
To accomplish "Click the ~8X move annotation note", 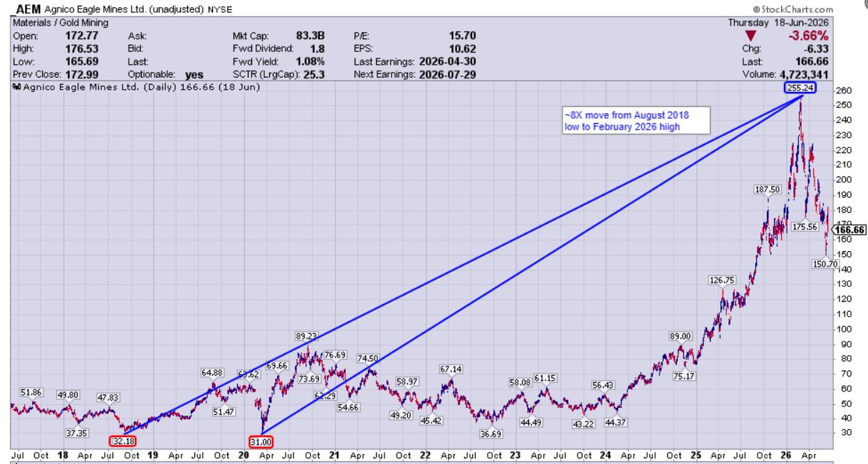I will (x=634, y=121).
